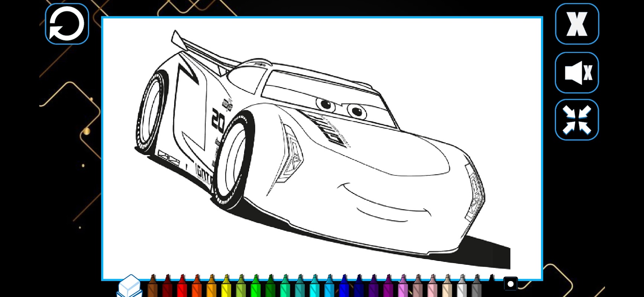Pick the dusty mauve marker
This screenshot has width=644, height=297.
click(418, 286)
